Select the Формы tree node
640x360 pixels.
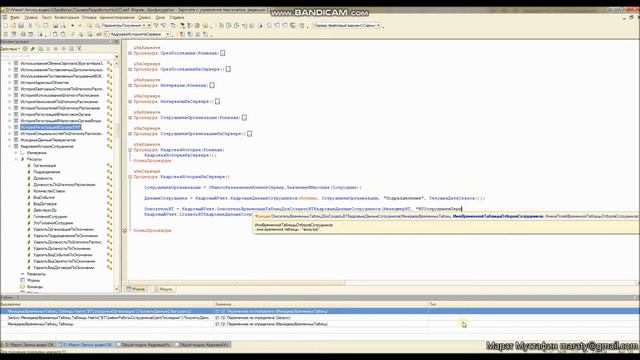point(33,280)
